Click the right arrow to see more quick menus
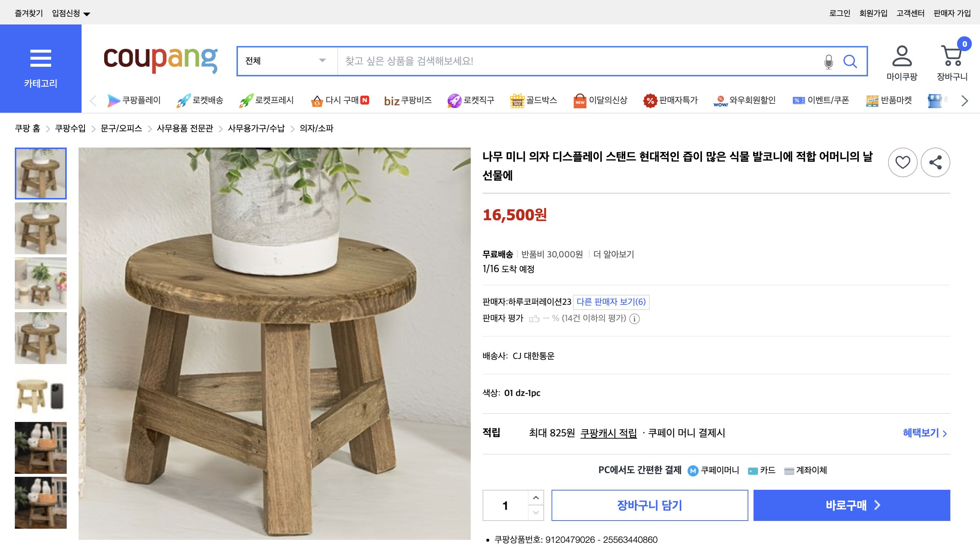The width and height of the screenshot is (980, 548). (x=965, y=100)
